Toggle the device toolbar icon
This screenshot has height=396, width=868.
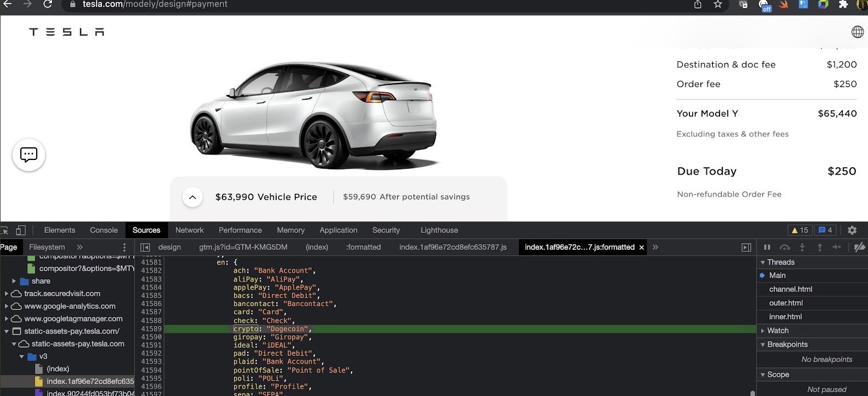click(x=21, y=230)
